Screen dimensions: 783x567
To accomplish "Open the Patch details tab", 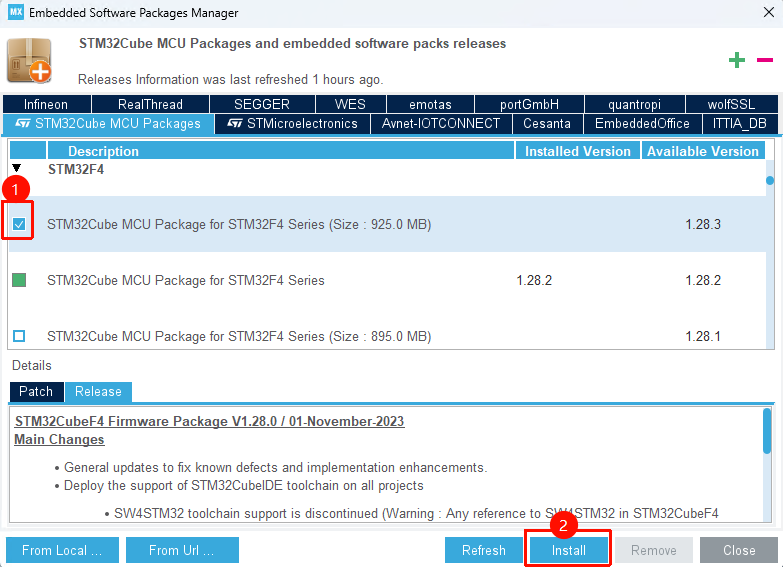I will point(36,391).
